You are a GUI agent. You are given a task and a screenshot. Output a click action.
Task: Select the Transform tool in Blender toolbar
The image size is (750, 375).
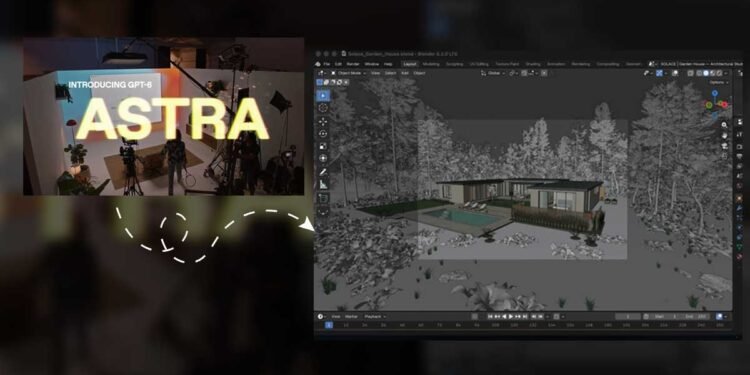[x=323, y=158]
